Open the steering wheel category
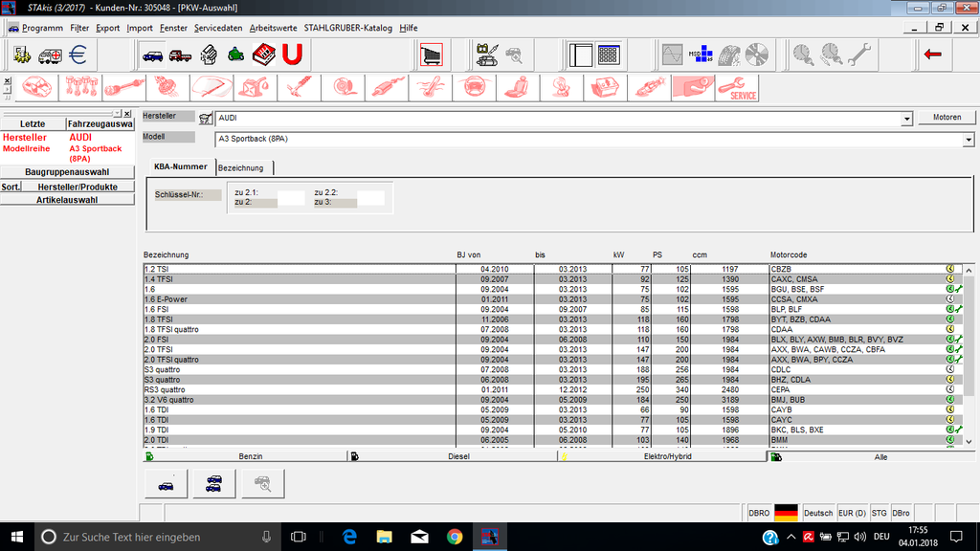This screenshot has width=980, height=551. pos(475,87)
